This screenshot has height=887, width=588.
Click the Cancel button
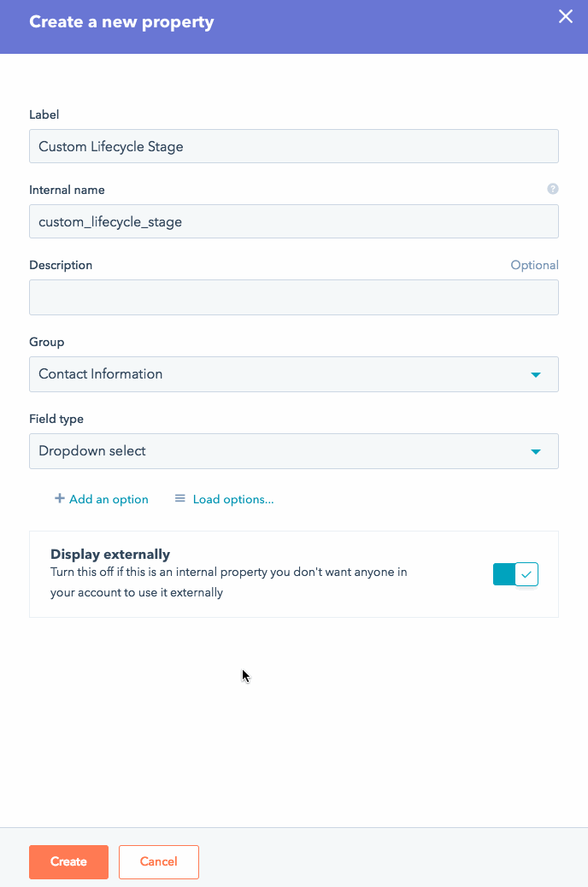tap(158, 861)
